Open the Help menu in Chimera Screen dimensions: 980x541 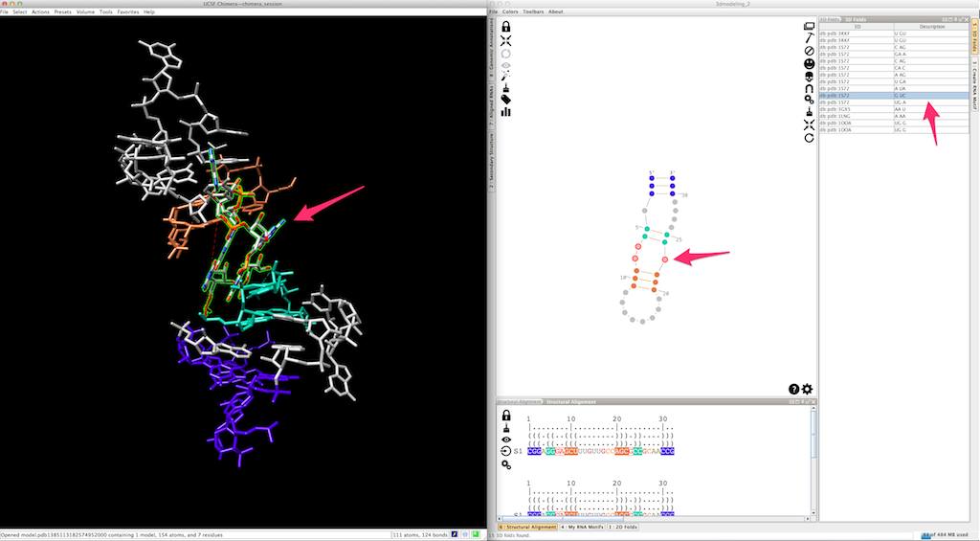(x=149, y=11)
